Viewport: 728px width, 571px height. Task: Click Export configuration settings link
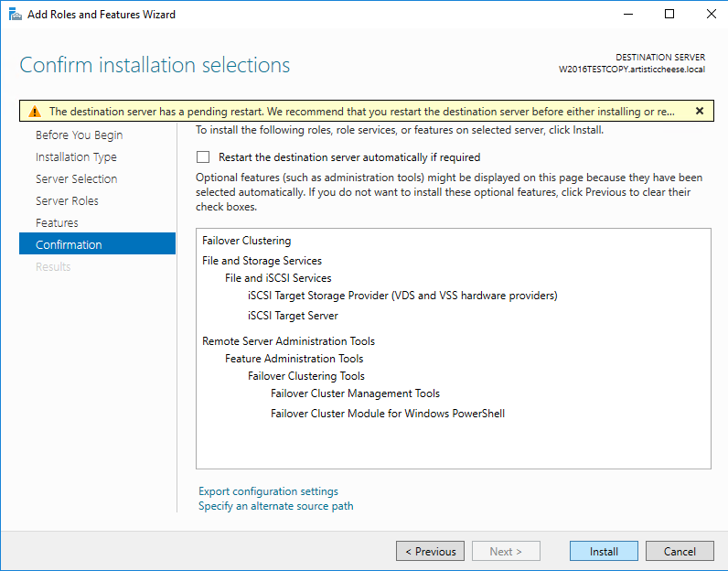[268, 491]
